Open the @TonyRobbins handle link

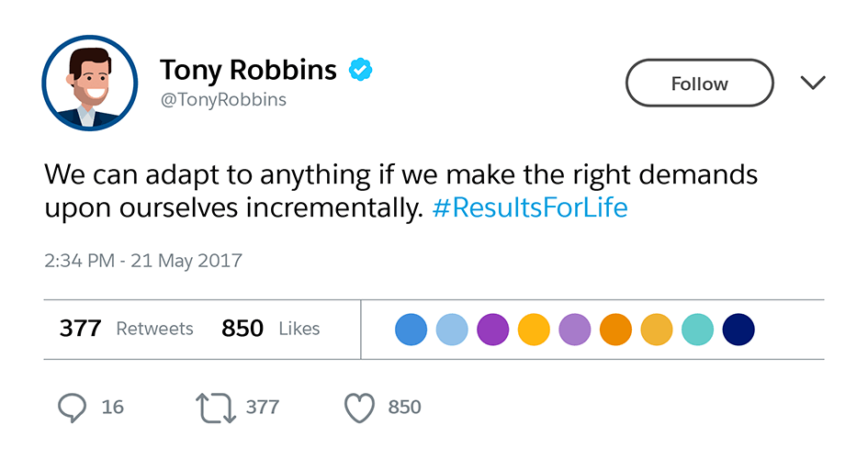coord(223,100)
